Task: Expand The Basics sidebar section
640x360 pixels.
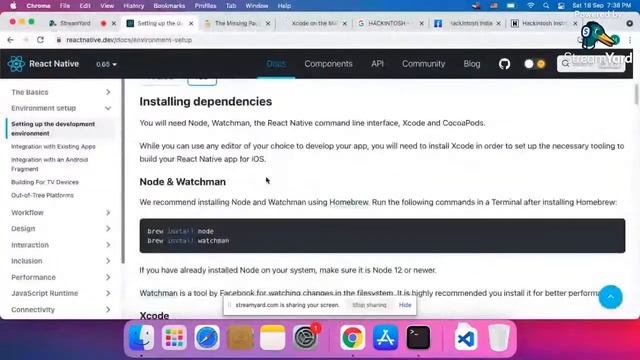Action: coord(61,92)
